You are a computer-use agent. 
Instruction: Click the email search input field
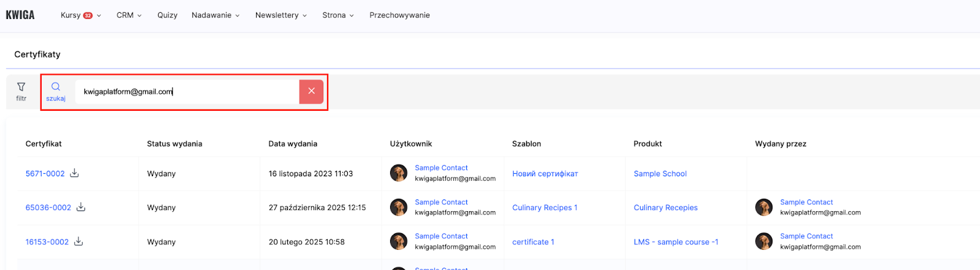tap(187, 92)
